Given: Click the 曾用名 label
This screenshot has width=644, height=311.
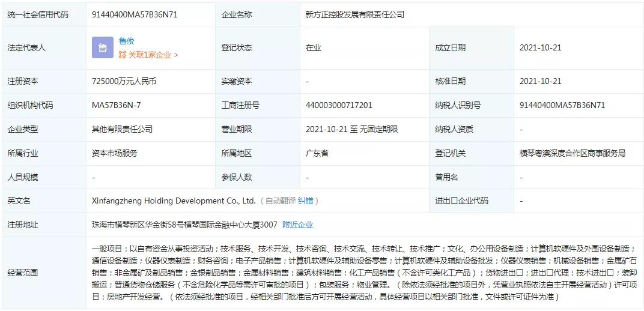Looking at the screenshot, I should coord(447,177).
